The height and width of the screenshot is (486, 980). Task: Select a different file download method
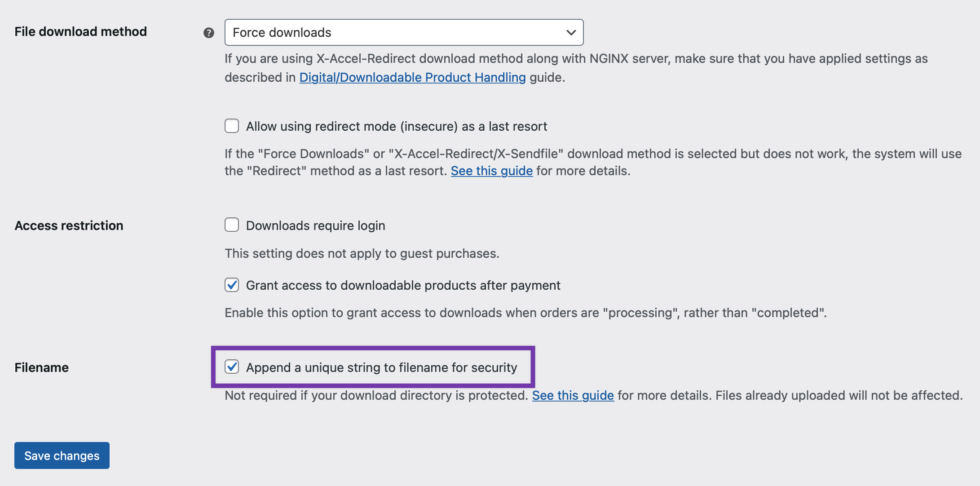coord(403,32)
